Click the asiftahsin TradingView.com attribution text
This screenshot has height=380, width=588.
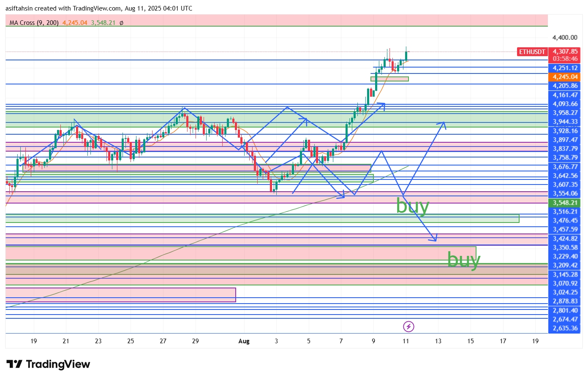coord(99,8)
